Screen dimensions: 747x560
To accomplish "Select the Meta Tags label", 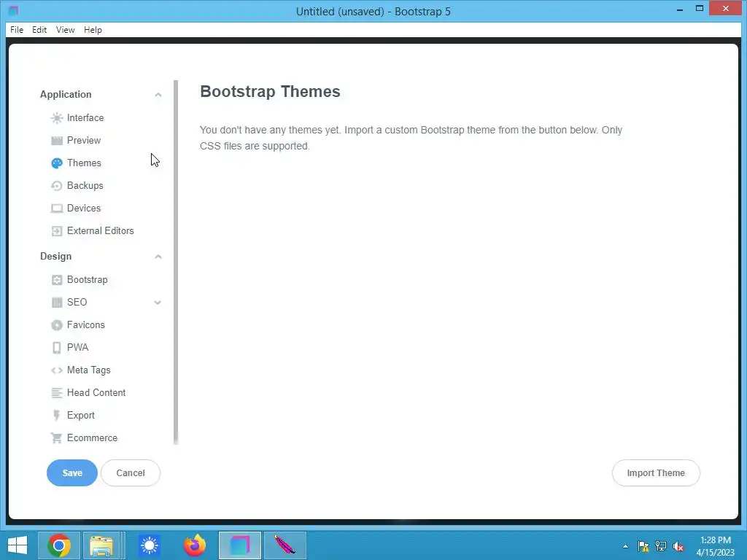I will pyautogui.click(x=88, y=370).
